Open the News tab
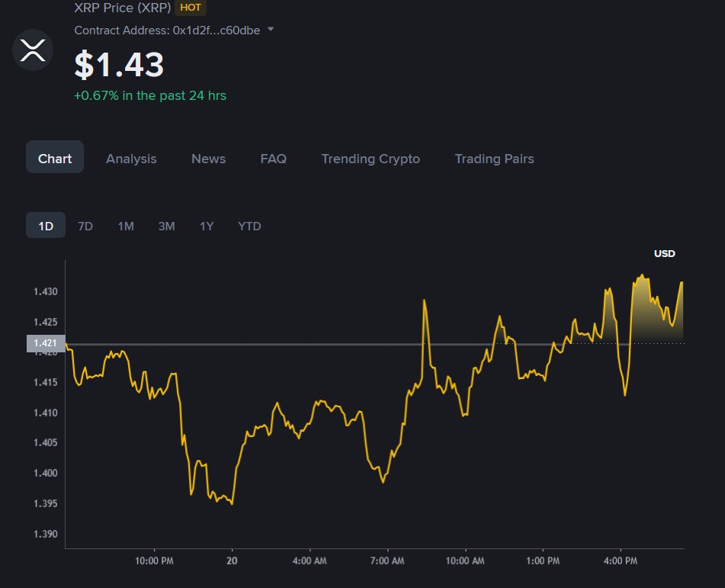Viewport: 725px width, 588px height. [x=208, y=159]
